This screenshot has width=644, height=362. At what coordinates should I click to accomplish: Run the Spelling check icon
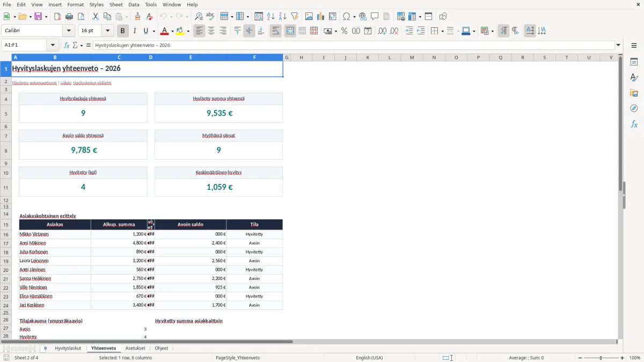click(210, 17)
